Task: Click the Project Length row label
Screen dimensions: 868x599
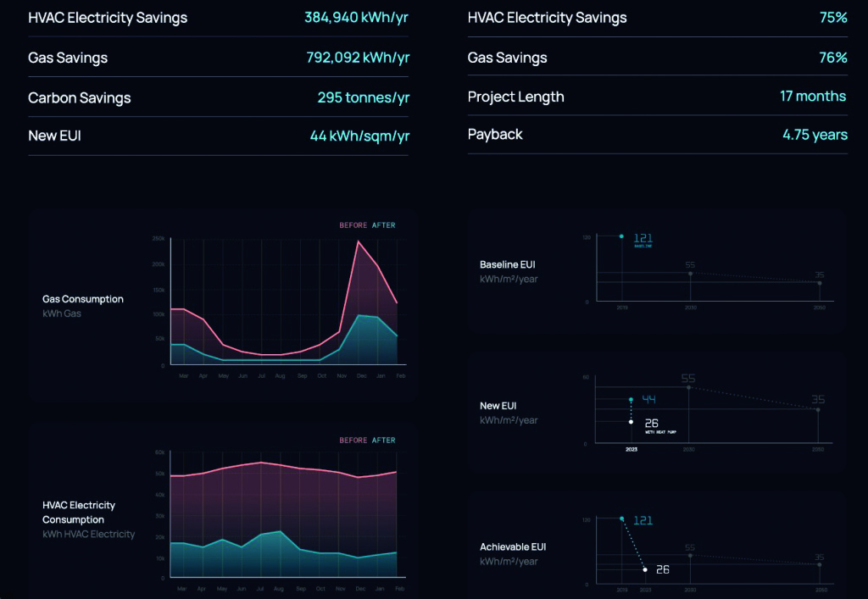Action: pyautogui.click(x=515, y=97)
